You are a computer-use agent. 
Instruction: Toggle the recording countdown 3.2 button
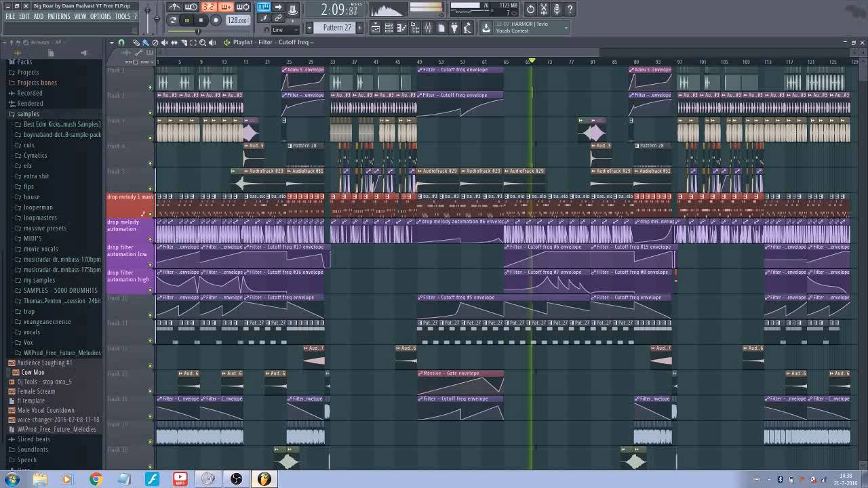coord(209,7)
